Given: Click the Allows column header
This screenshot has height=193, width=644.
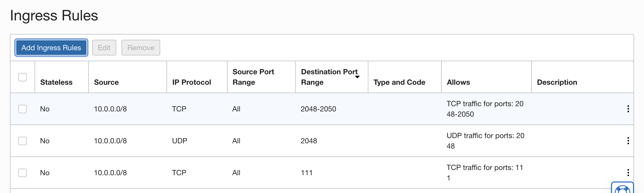Looking at the screenshot, I should pos(458,82).
